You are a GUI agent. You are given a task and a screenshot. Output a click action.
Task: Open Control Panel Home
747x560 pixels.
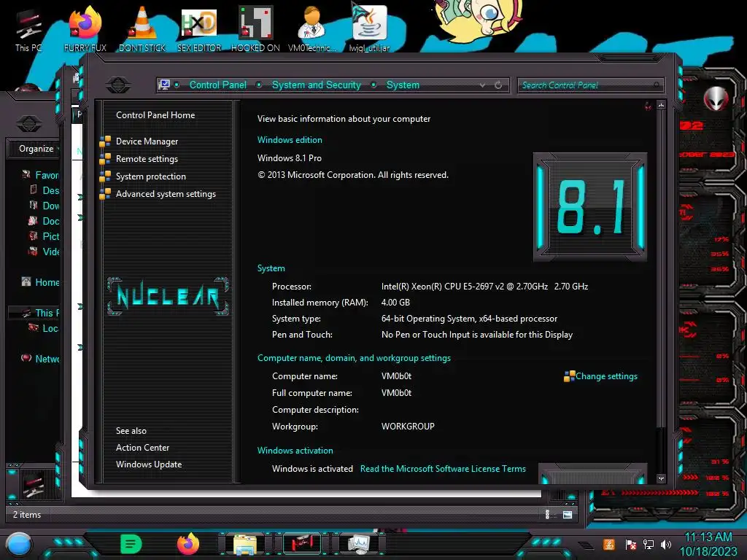[155, 114]
